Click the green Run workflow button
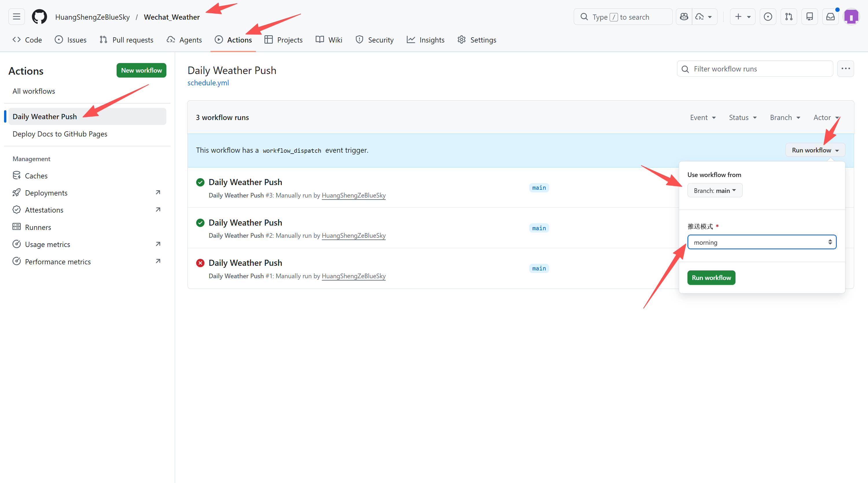Viewport: 868px width, 483px height. [711, 278]
